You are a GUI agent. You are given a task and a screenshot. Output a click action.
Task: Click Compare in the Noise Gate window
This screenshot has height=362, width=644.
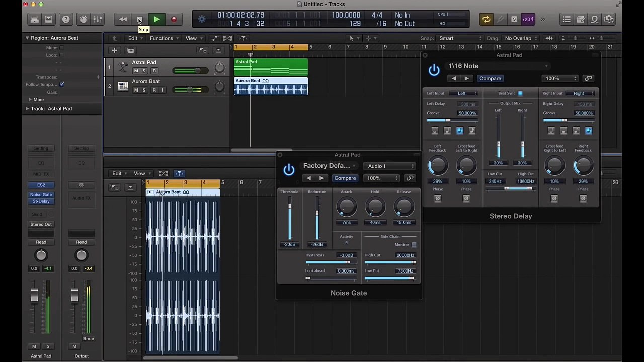(x=345, y=178)
